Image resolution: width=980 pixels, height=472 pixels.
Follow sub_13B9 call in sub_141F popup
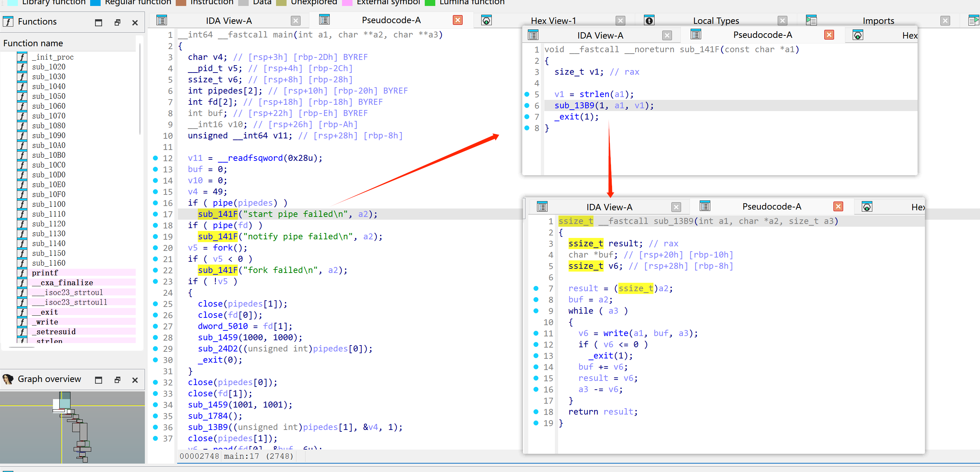point(574,105)
